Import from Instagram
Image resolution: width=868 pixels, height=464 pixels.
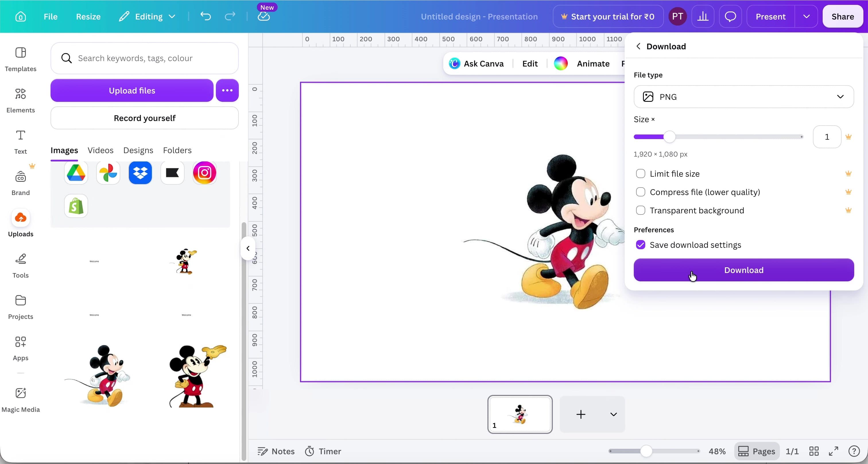point(205,173)
